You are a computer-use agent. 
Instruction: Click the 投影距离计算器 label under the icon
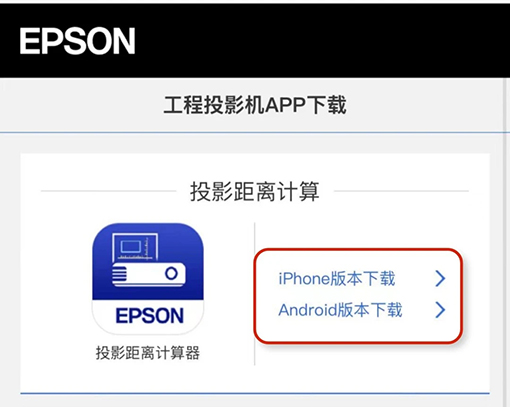point(148,353)
